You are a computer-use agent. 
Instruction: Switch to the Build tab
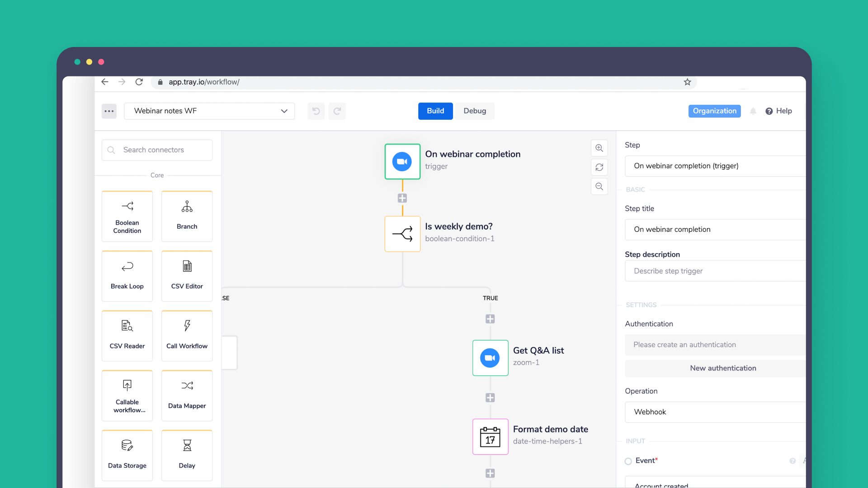(x=435, y=111)
